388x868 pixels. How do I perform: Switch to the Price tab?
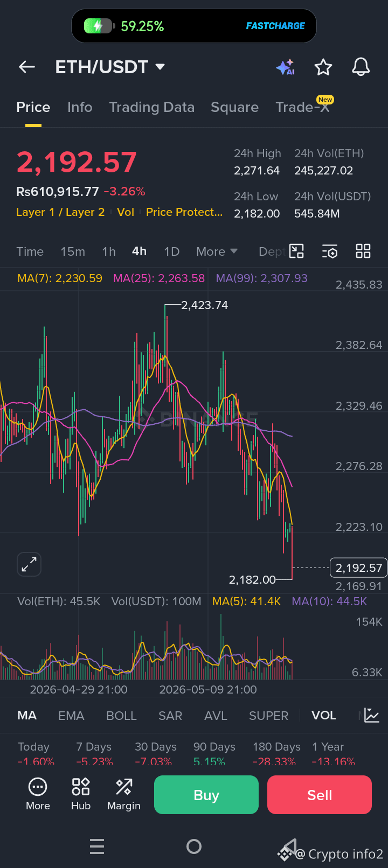[33, 107]
